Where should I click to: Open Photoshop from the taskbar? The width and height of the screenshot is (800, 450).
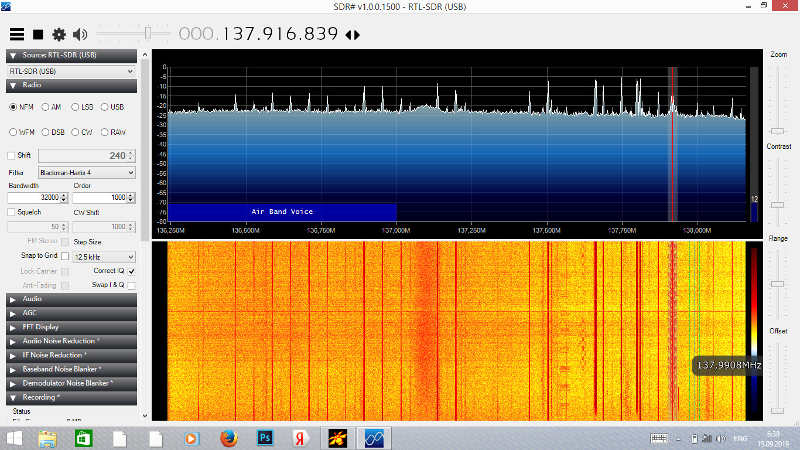[x=265, y=438]
